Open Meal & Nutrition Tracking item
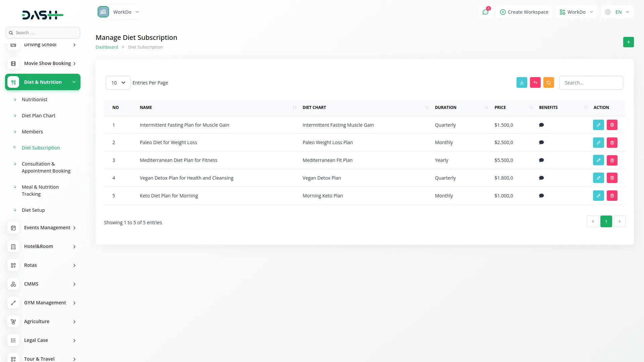The height and width of the screenshot is (362, 644). pyautogui.click(x=40, y=190)
